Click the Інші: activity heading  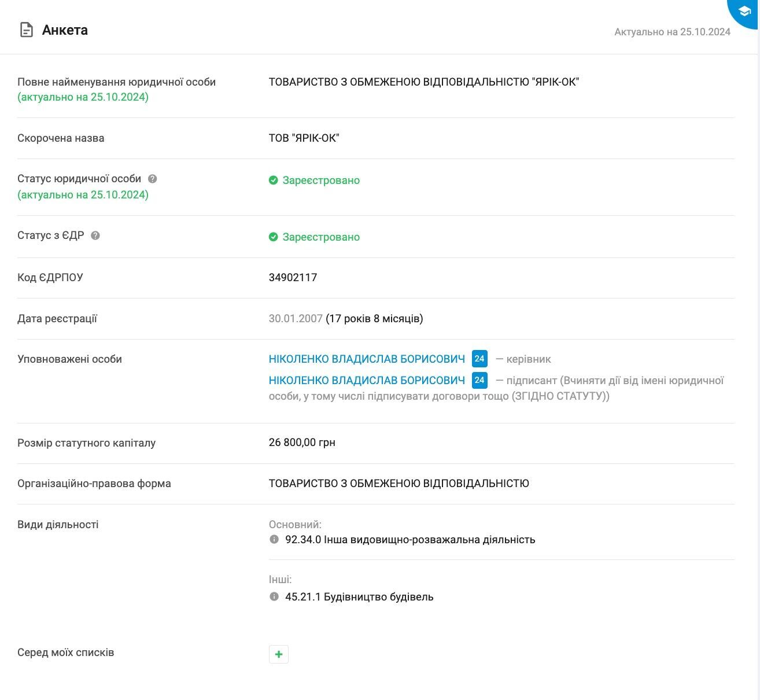pos(281,580)
